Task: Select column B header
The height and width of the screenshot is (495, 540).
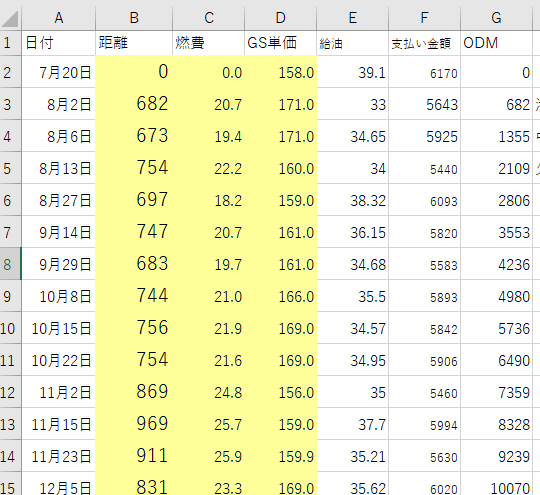Action: [134, 18]
